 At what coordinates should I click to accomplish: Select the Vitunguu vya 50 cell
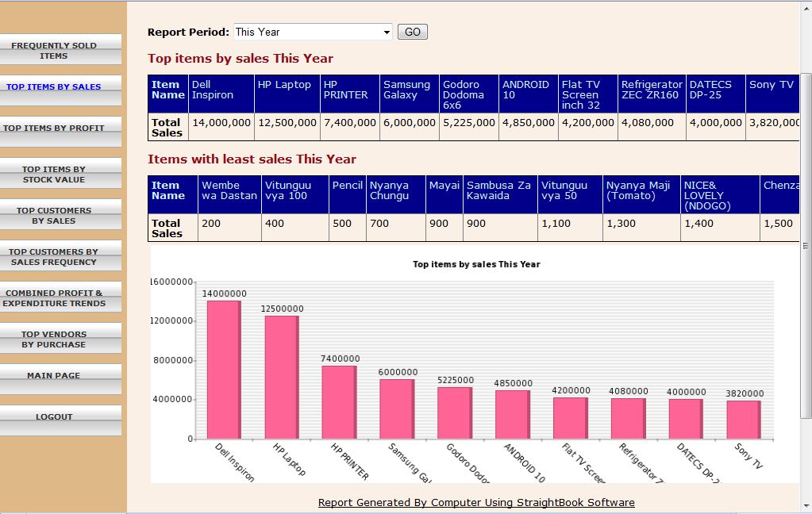pos(570,194)
